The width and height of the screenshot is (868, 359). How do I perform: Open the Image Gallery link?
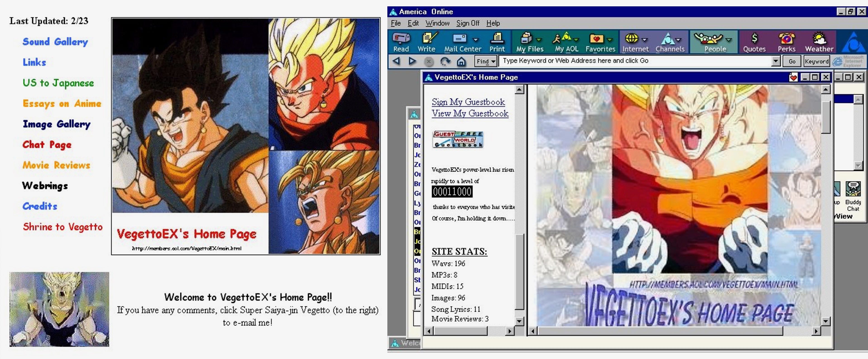[57, 124]
